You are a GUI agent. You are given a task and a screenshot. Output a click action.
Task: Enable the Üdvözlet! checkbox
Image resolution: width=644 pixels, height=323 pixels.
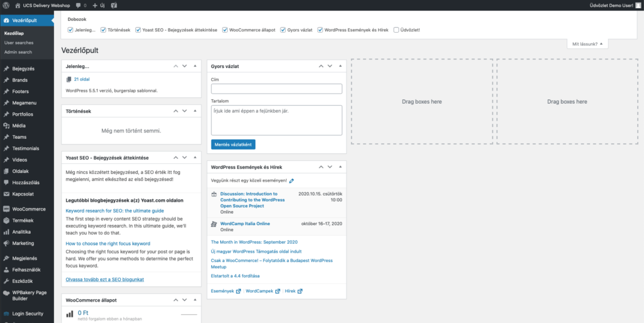pos(396,30)
